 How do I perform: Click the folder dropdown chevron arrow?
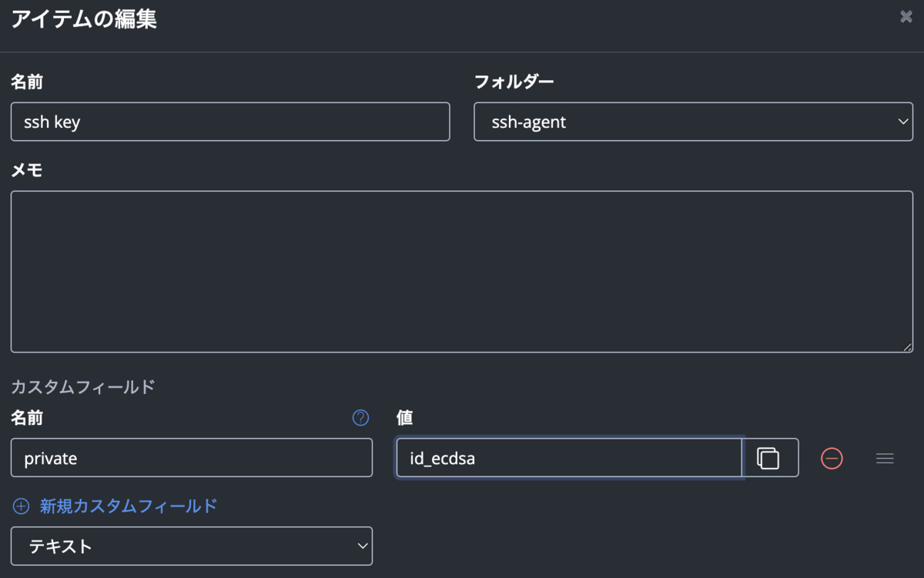[903, 122]
